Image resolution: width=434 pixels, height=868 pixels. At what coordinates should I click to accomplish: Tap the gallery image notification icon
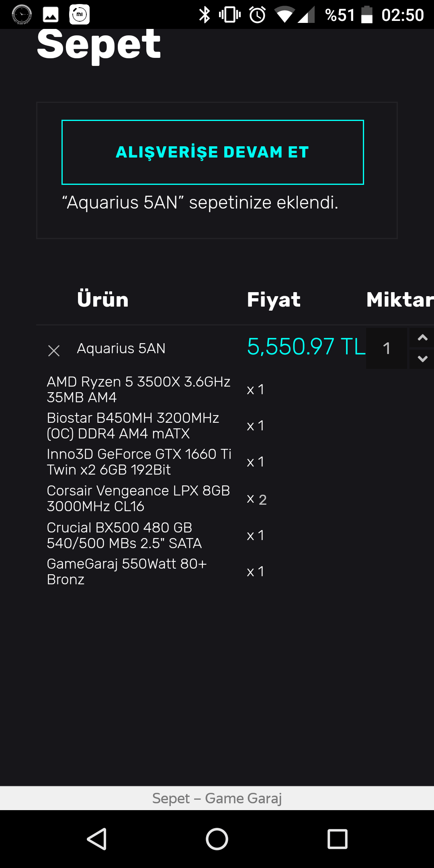(51, 15)
